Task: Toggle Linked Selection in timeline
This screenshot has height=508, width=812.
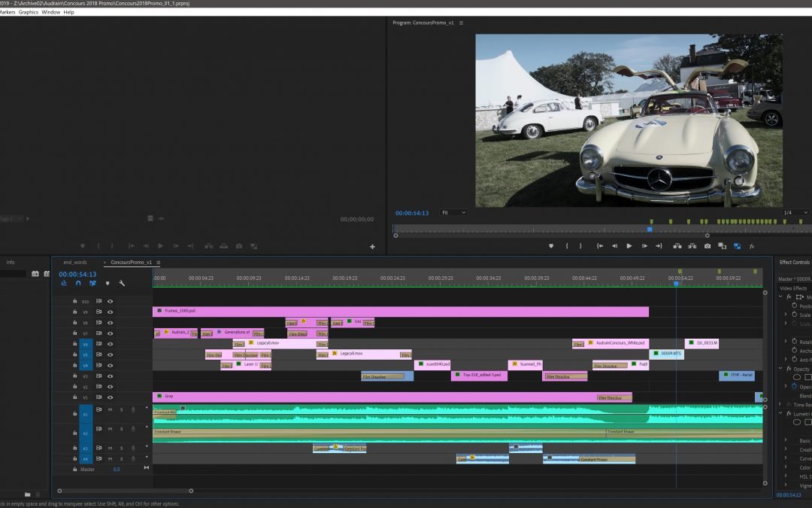Action: click(x=92, y=284)
